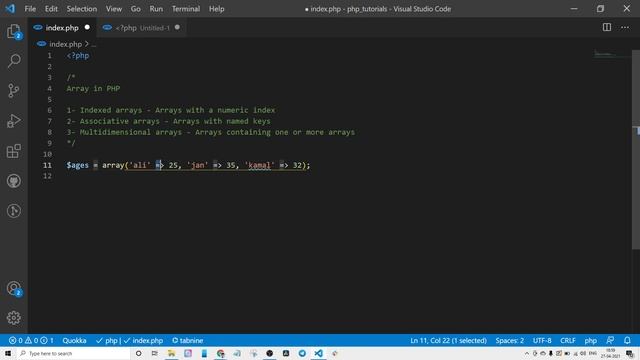Open the Search view
640x360 pixels.
click(13, 61)
